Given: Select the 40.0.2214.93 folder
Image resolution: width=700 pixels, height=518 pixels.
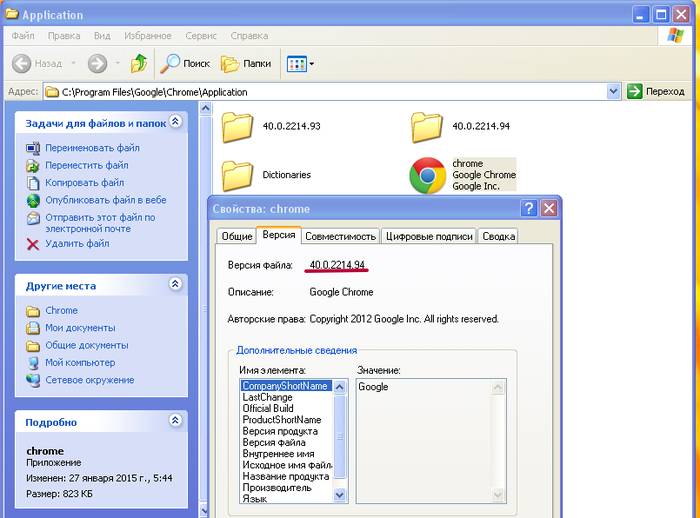Looking at the screenshot, I should pyautogui.click(x=271, y=127).
